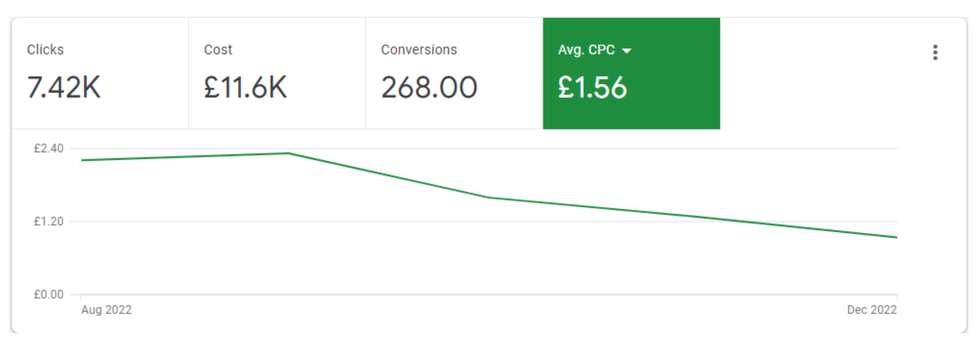Click the £1.56 average CPC value
Image resolution: width=980 pixels, height=349 pixels.
click(x=592, y=87)
